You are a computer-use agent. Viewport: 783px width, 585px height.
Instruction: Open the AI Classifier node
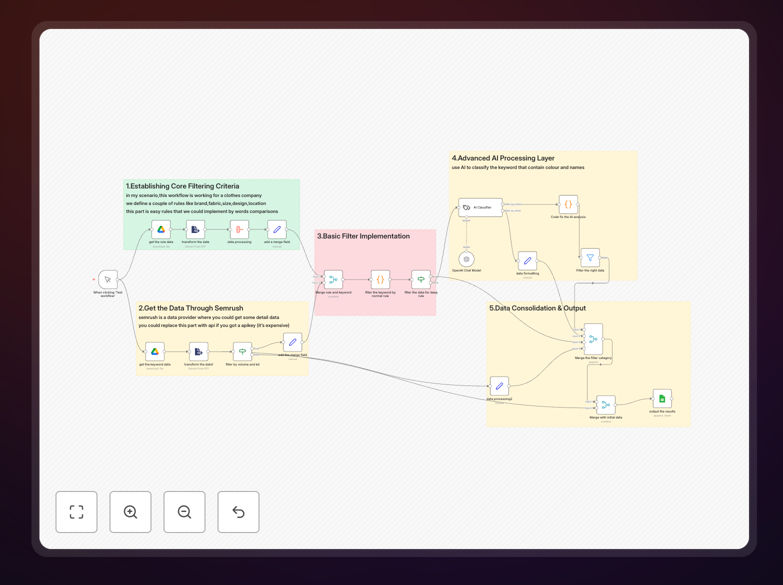(x=480, y=207)
